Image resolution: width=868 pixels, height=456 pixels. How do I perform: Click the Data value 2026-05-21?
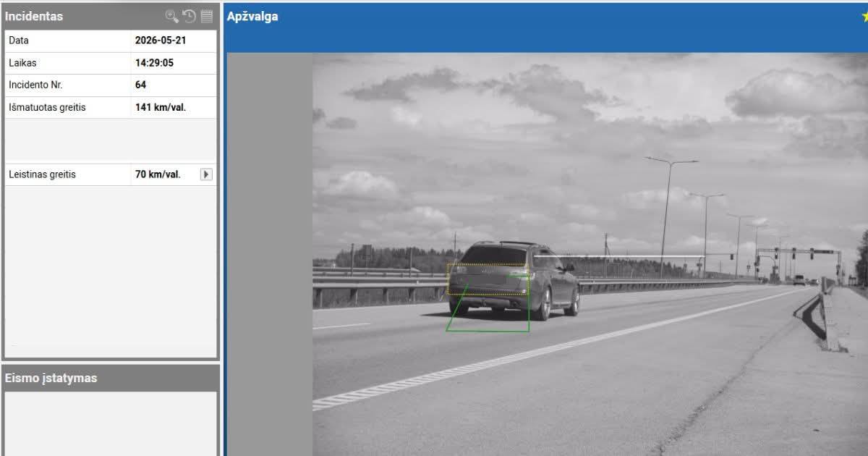161,41
